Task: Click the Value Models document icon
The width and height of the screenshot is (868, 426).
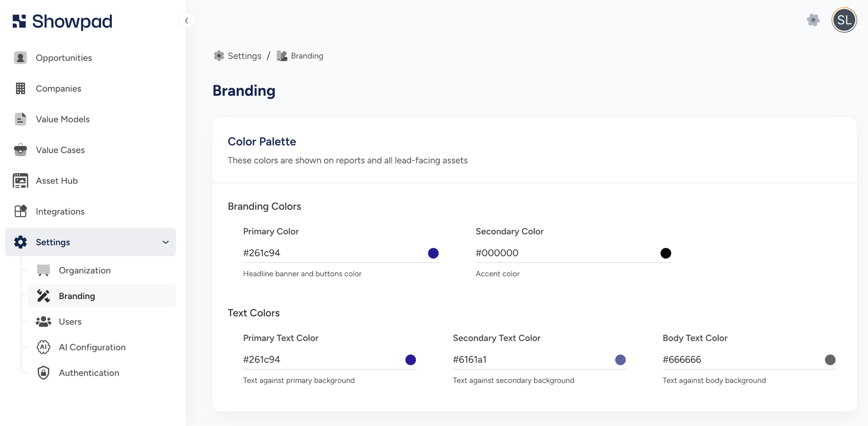Action: 20,119
